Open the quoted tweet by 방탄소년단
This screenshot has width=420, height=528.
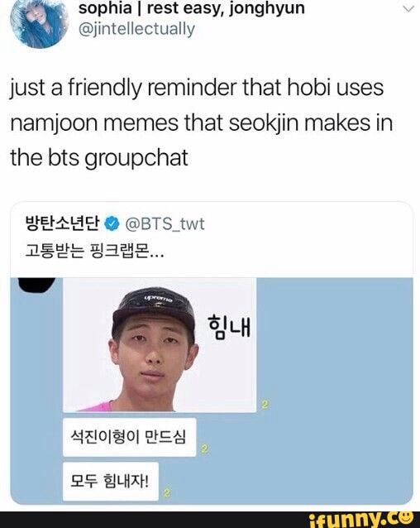[212, 353]
